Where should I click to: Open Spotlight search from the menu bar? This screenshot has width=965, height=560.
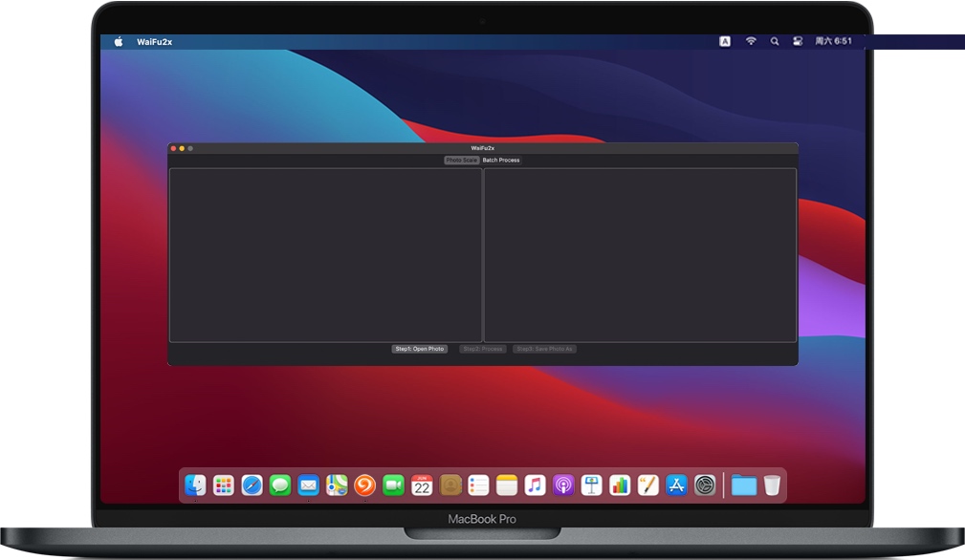point(774,41)
